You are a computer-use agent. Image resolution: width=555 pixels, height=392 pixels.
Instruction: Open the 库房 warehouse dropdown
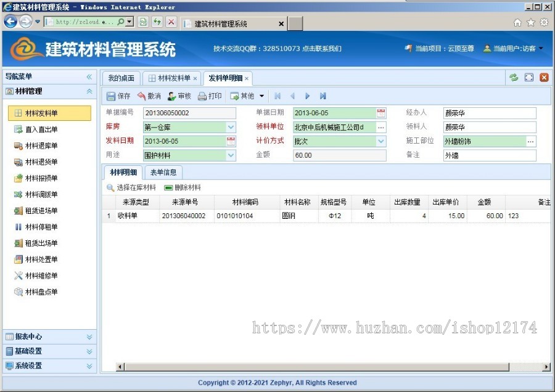231,126
